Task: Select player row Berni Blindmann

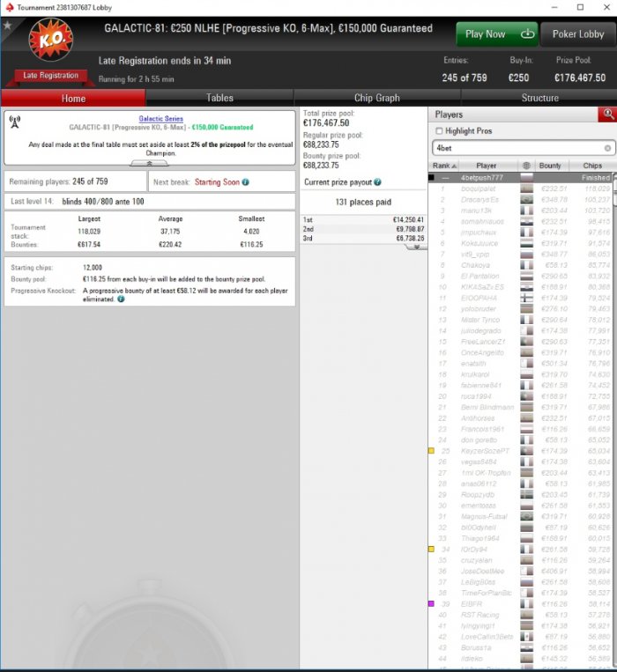Action: coord(520,407)
